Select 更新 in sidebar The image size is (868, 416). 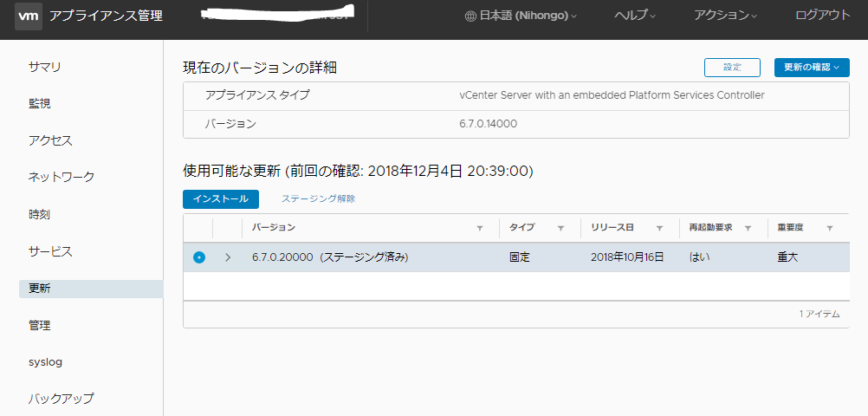coord(91,289)
